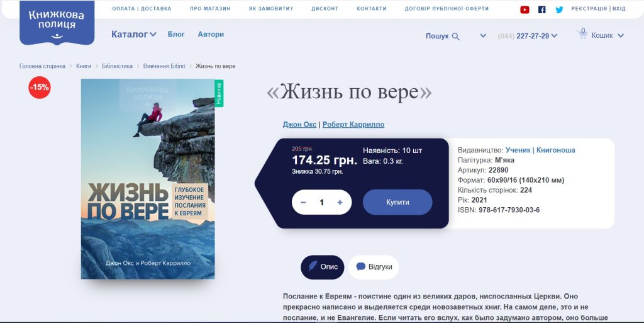Click the quantity input field
The image size is (644, 323).
[x=321, y=202]
